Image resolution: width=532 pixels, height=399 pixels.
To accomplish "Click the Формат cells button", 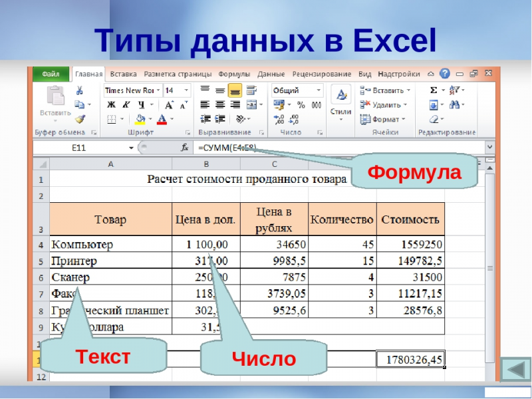I will tap(384, 120).
